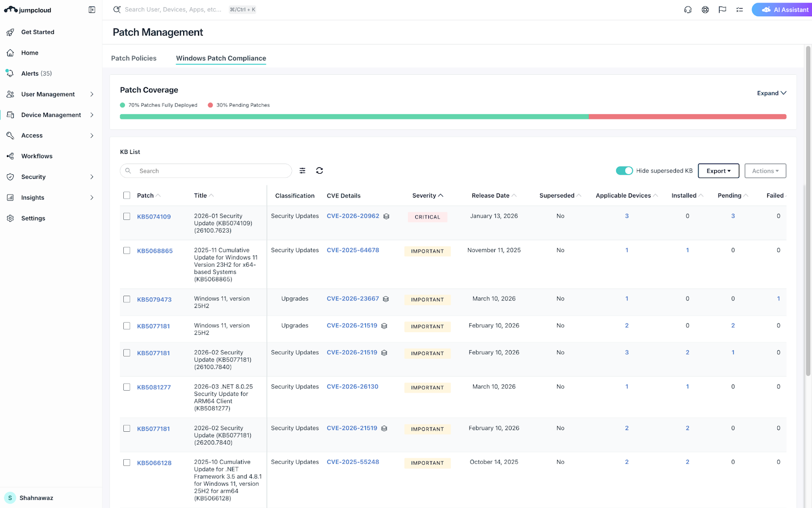This screenshot has width=812, height=508.
Task: Expand the Patch Coverage section
Action: coord(771,93)
